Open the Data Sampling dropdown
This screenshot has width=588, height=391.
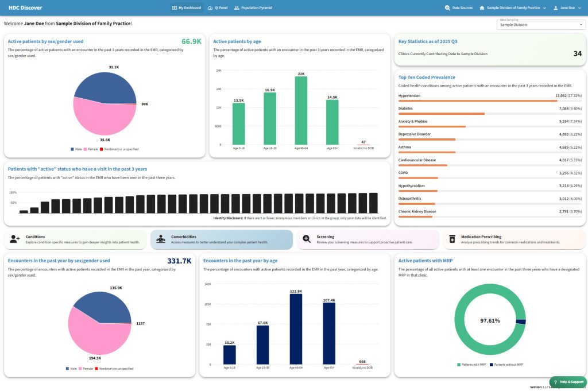[x=540, y=25]
